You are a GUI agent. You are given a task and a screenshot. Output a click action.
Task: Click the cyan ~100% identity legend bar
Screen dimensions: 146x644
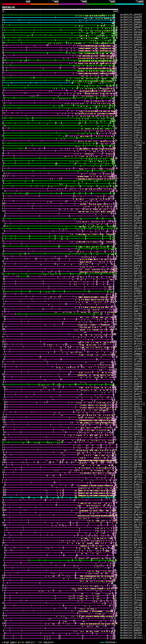click(130, 4)
